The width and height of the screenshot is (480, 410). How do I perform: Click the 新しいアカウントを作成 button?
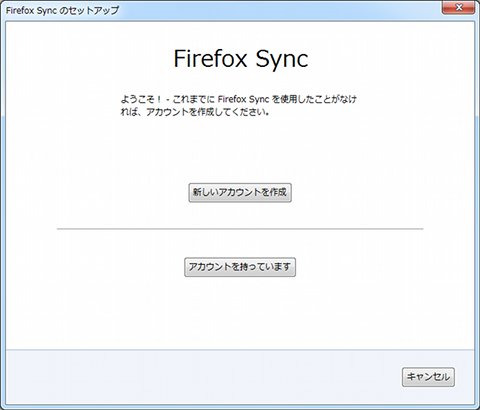coord(240,192)
